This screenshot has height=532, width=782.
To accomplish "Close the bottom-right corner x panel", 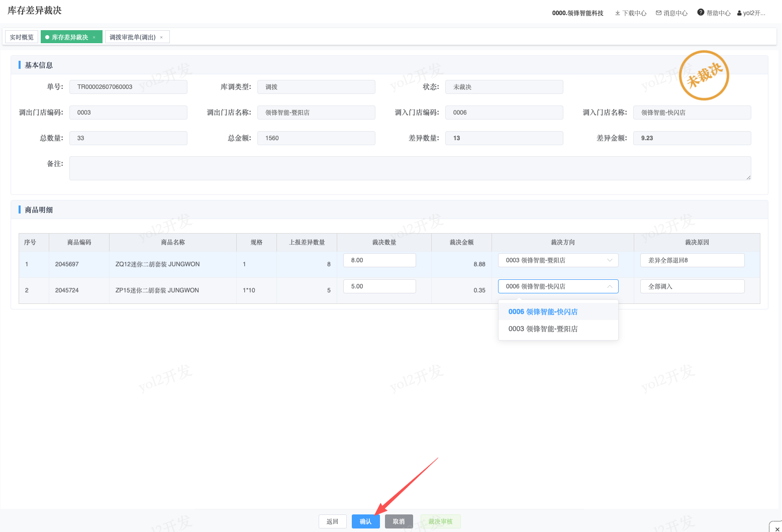I will point(777,528).
